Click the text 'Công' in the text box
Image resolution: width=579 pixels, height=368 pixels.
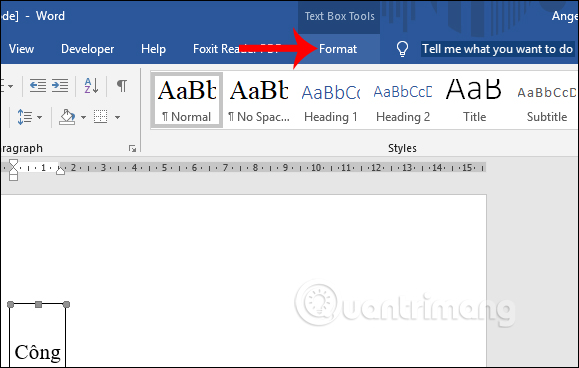click(x=38, y=352)
